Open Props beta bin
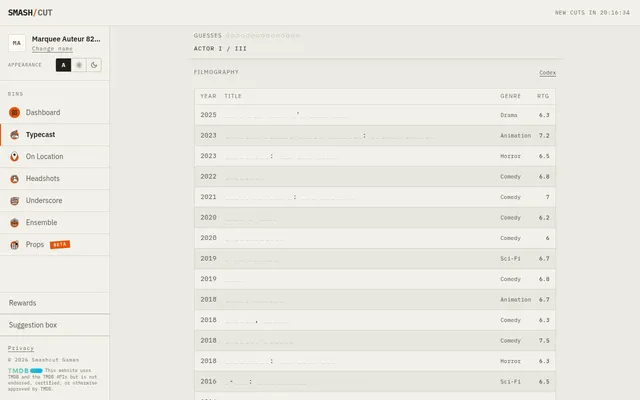 [55, 244]
